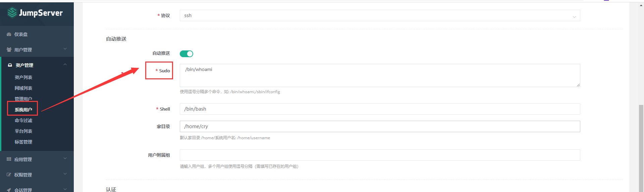Open 资产列表 in sidebar

click(23, 77)
